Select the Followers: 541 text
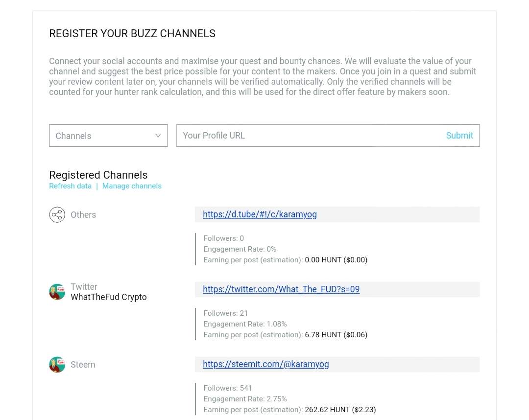The width and height of the screenshot is (529, 420). click(228, 388)
